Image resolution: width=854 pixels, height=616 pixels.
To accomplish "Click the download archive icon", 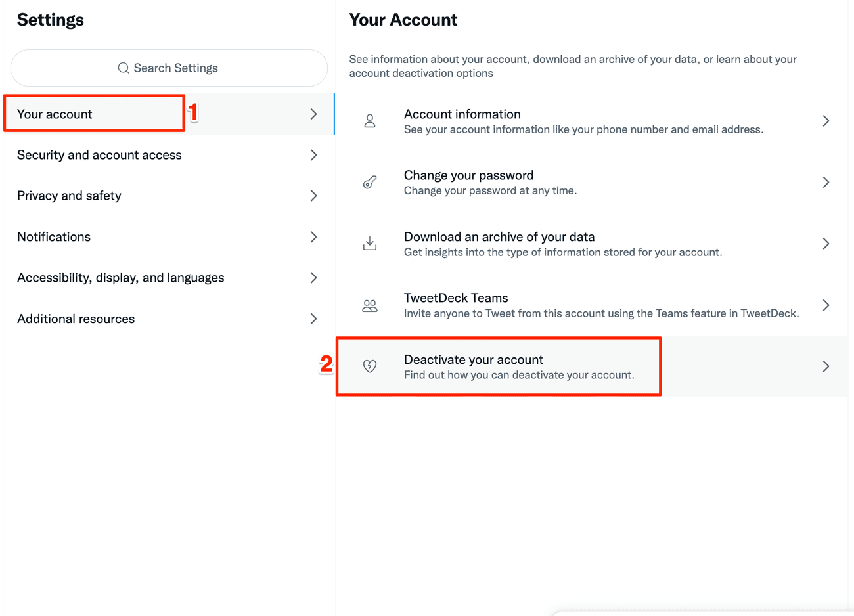I will 370,244.
